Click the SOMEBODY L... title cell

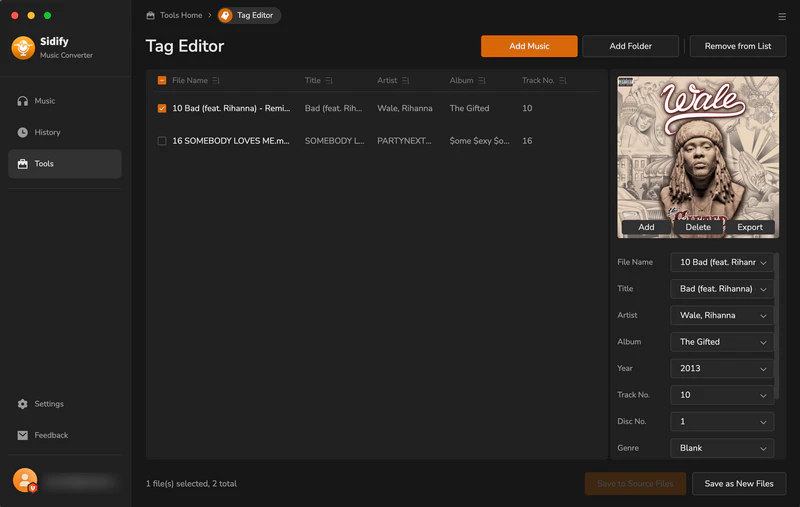pos(334,141)
